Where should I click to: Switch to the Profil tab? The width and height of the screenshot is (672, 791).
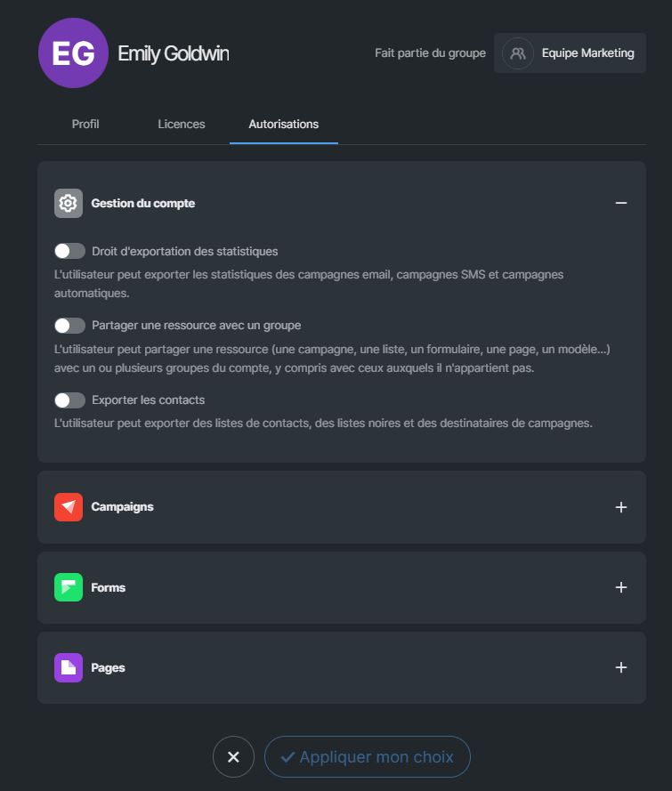pos(85,124)
